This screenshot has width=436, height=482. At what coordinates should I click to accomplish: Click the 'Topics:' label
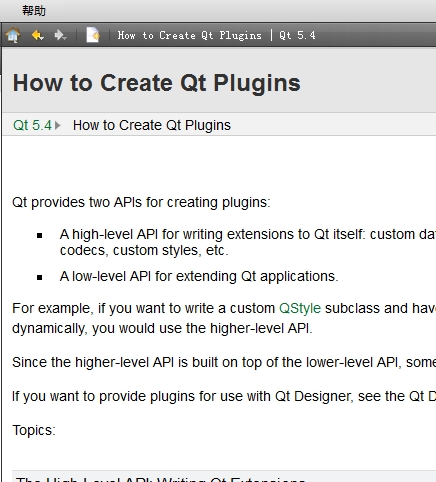click(34, 430)
